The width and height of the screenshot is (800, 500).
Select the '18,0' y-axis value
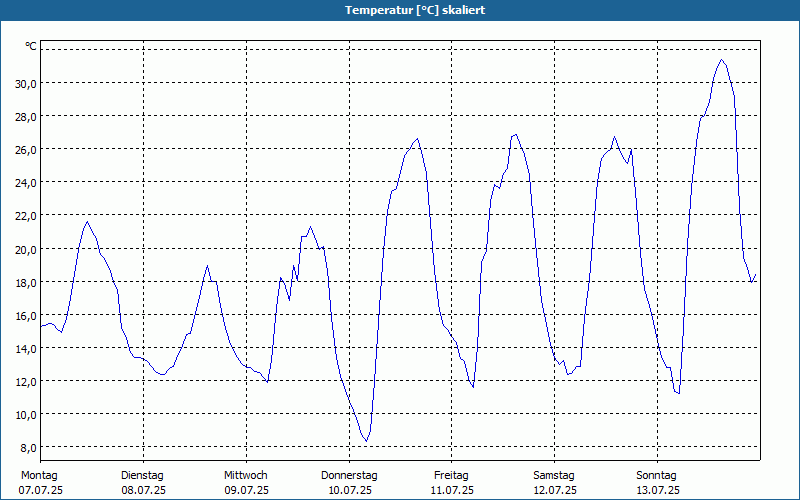coord(26,283)
